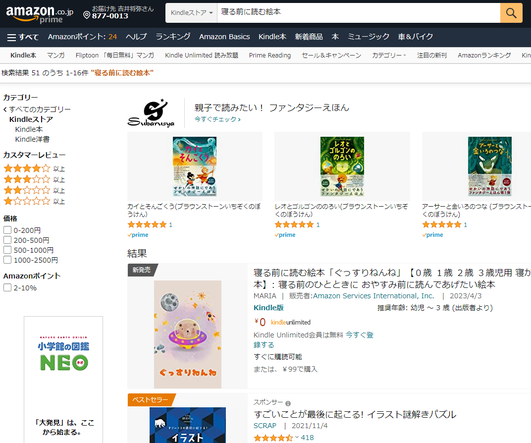Check the 1000-2500円 price filter
The image size is (531, 443).
(x=7, y=260)
